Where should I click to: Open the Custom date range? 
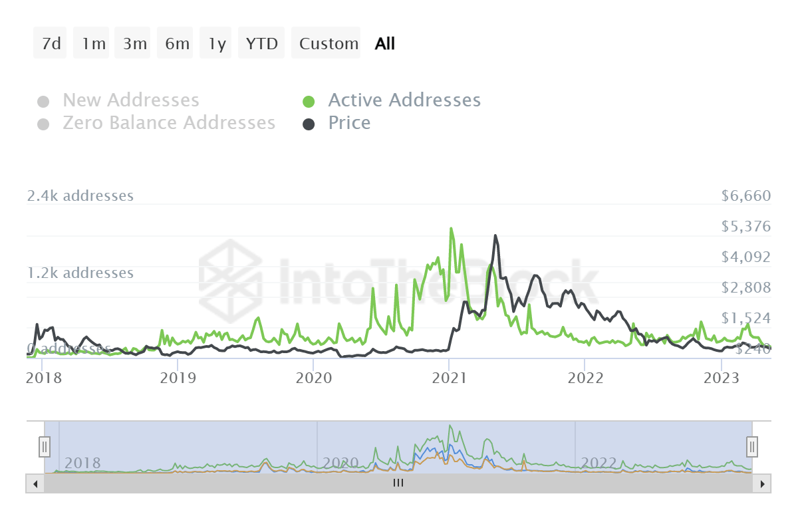click(326, 43)
